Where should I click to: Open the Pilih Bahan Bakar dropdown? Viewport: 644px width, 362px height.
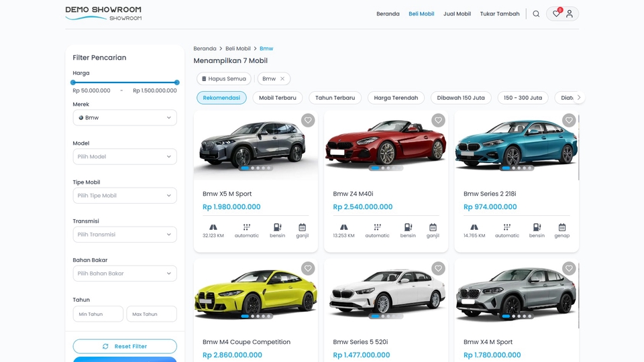pyautogui.click(x=125, y=274)
